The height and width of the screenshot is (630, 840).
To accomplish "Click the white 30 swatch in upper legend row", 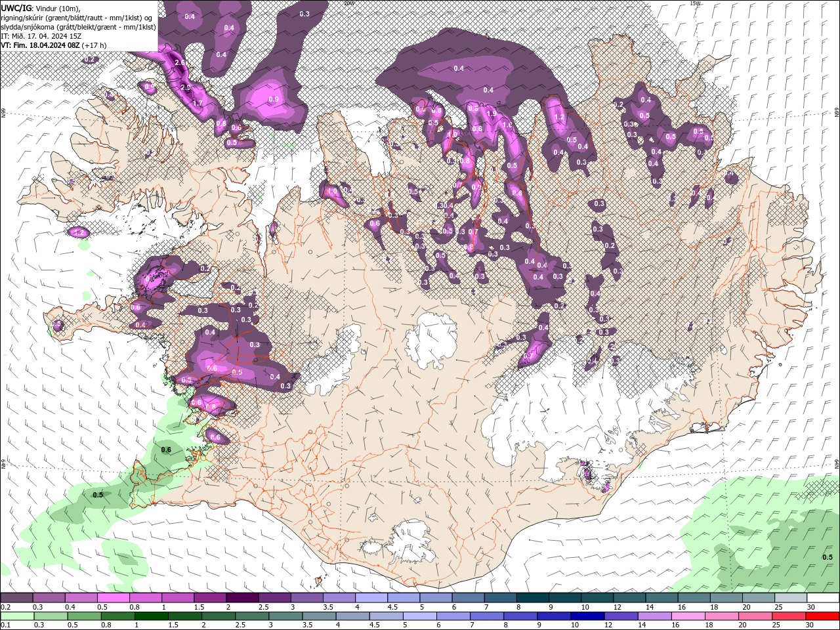I will (x=823, y=598).
